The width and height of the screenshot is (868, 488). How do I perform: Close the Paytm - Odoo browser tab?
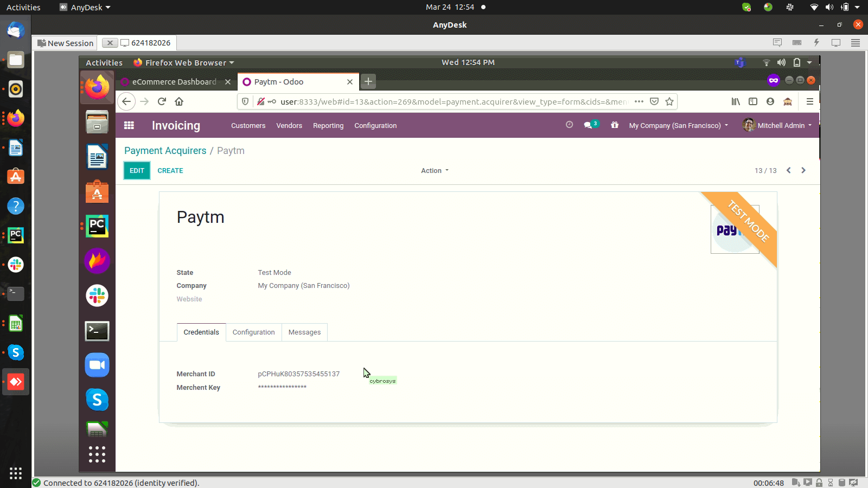[x=350, y=82]
